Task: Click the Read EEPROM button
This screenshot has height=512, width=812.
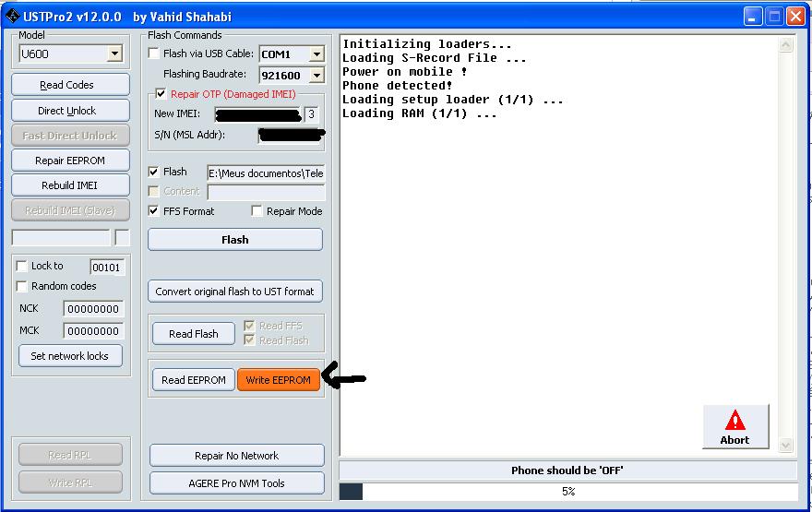Action: point(194,380)
